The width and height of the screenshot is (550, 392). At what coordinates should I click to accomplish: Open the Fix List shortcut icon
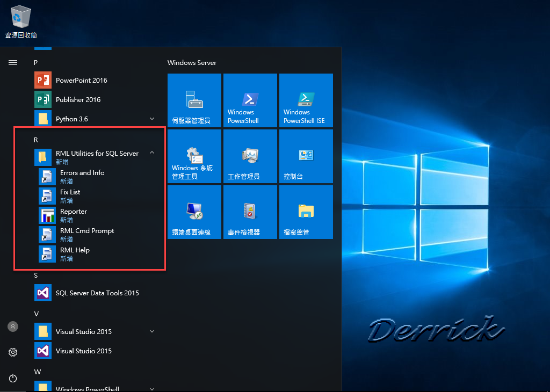pos(47,195)
